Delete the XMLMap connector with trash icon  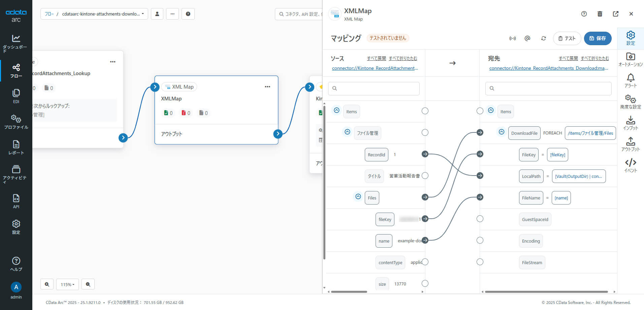pos(600,14)
